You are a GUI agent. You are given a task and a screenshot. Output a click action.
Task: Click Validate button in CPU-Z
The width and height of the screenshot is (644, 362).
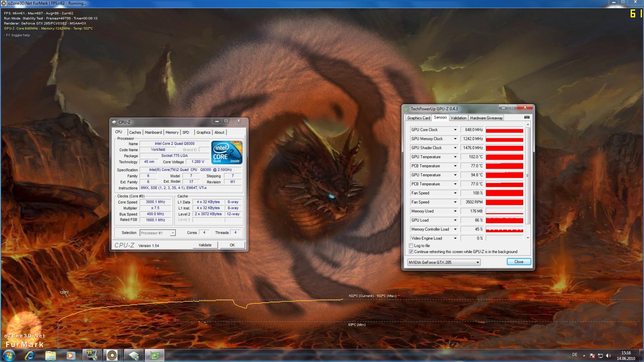click(205, 245)
